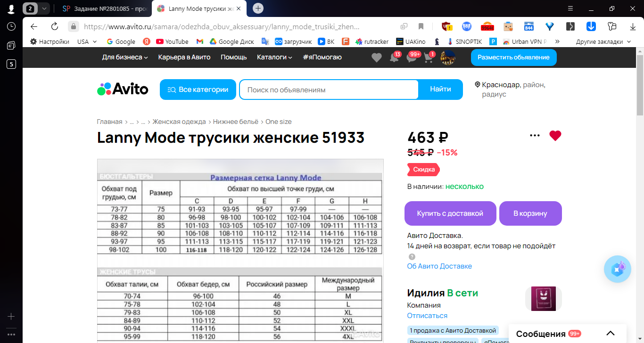Viewport: 644px width, 343px height.
Task: Click Купить с доставкой
Action: [450, 213]
